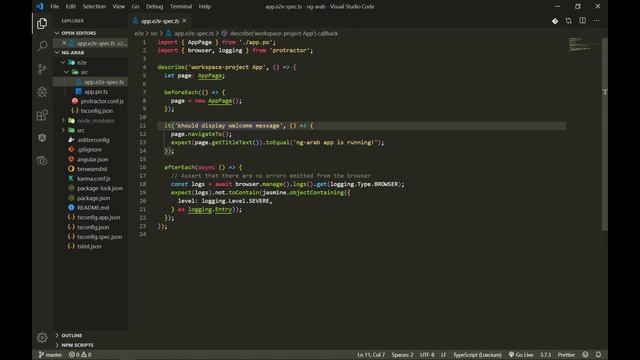Change indentation via Spaces: 2
Screen dimensions: 640x360
402,355
